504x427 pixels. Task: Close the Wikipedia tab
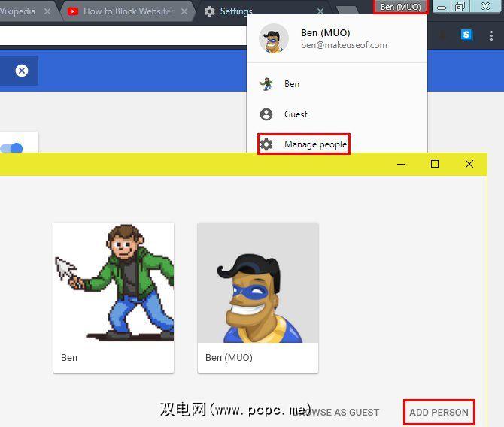47,11
